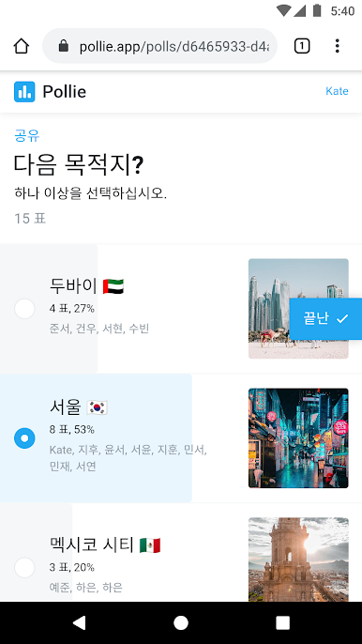This screenshot has width=362, height=644.
Task: Click the 끝난 done button
Action: (325, 319)
